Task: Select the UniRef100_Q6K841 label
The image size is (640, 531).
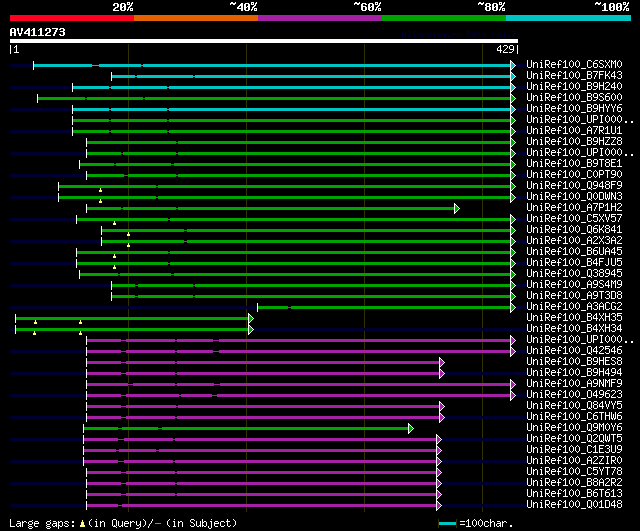Action: pos(574,230)
